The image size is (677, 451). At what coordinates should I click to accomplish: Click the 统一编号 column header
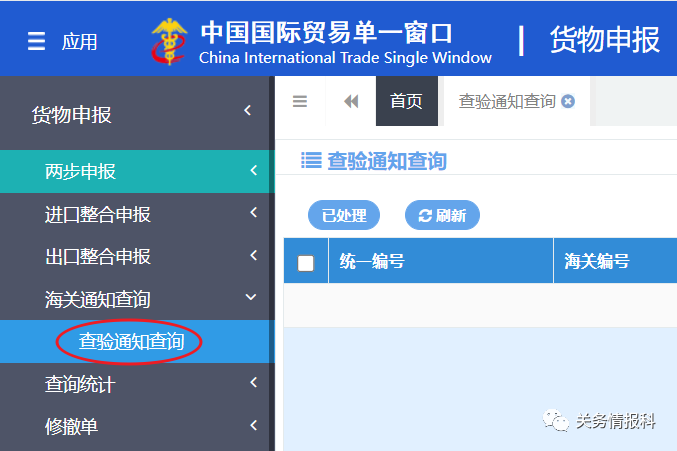pyautogui.click(x=441, y=261)
